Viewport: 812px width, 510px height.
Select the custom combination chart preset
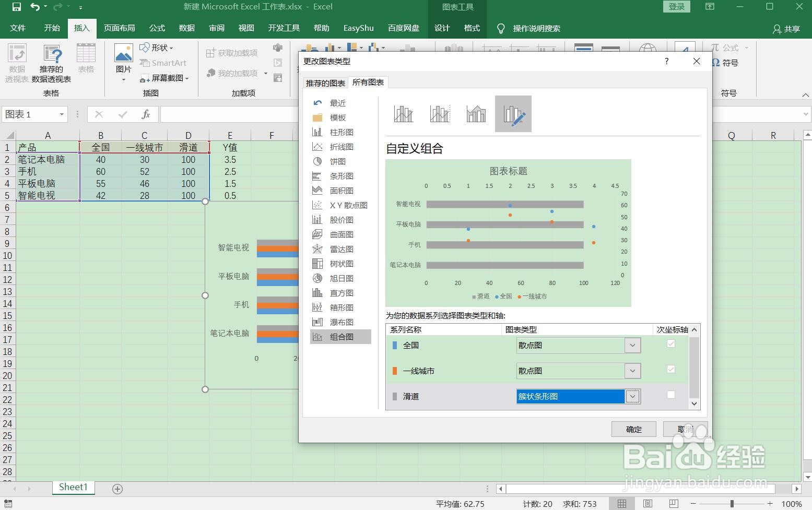tap(512, 113)
